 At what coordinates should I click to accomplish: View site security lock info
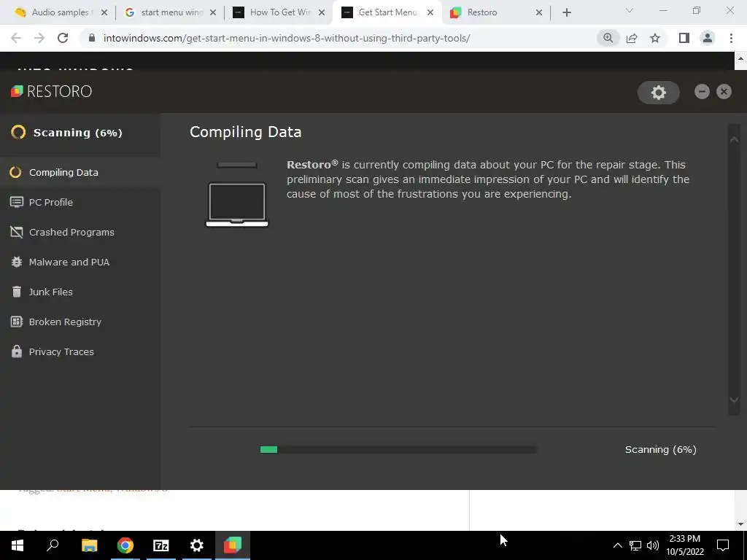coord(91,38)
